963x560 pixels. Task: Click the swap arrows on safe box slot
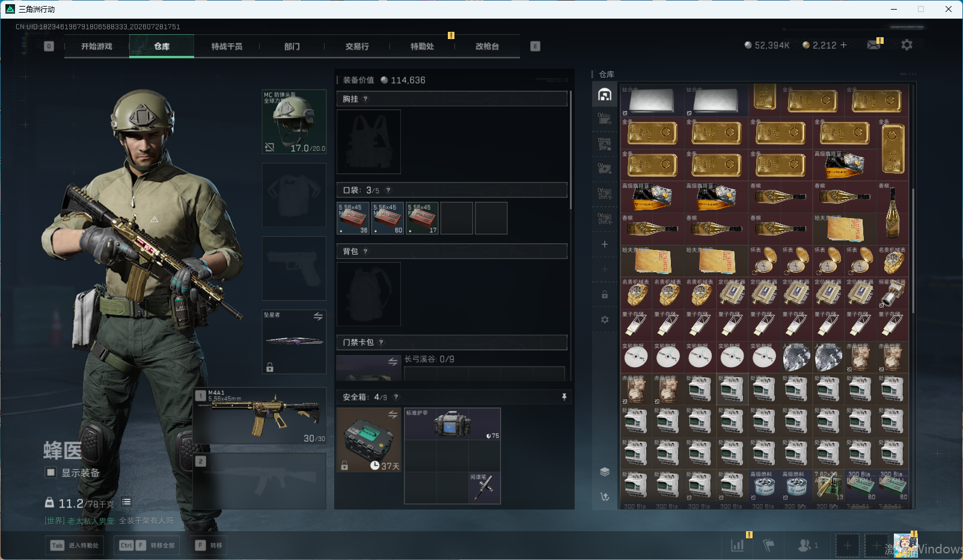click(393, 415)
